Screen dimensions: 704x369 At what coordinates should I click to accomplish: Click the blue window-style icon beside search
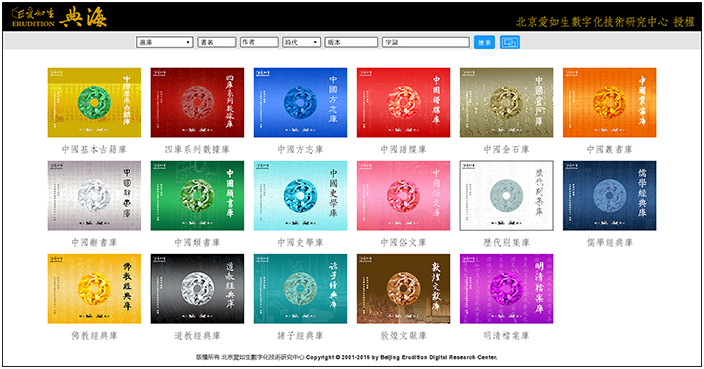[x=510, y=42]
